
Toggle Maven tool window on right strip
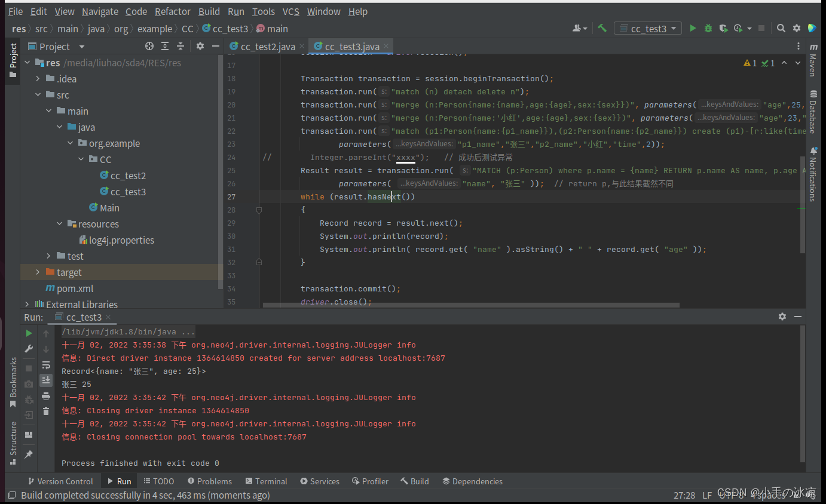click(813, 60)
